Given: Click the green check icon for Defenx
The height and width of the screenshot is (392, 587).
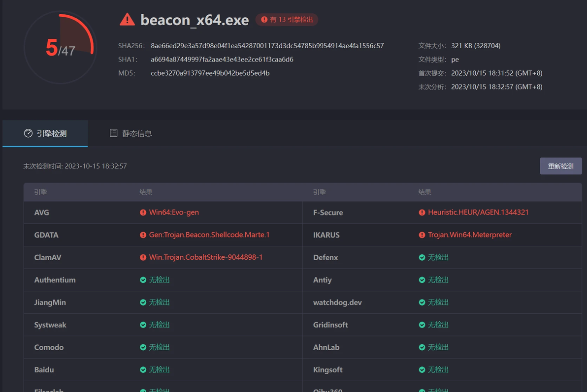Looking at the screenshot, I should (422, 257).
